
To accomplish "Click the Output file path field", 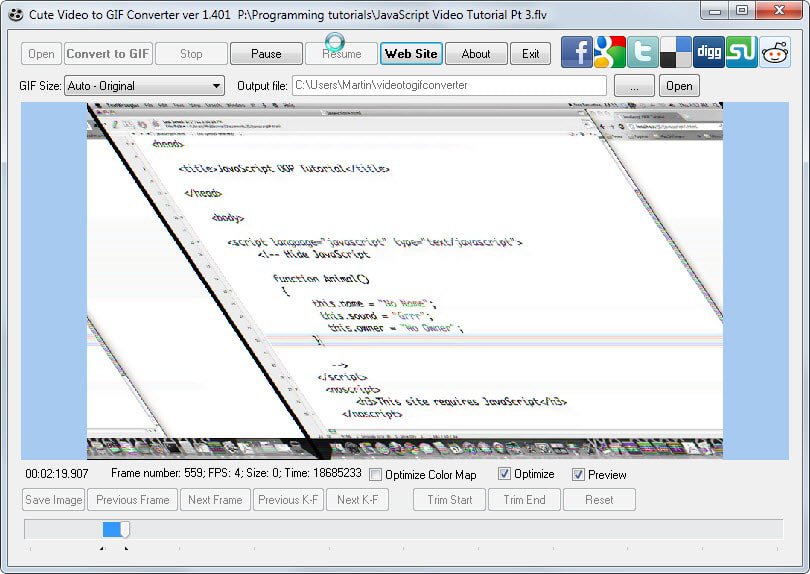I will pos(449,86).
